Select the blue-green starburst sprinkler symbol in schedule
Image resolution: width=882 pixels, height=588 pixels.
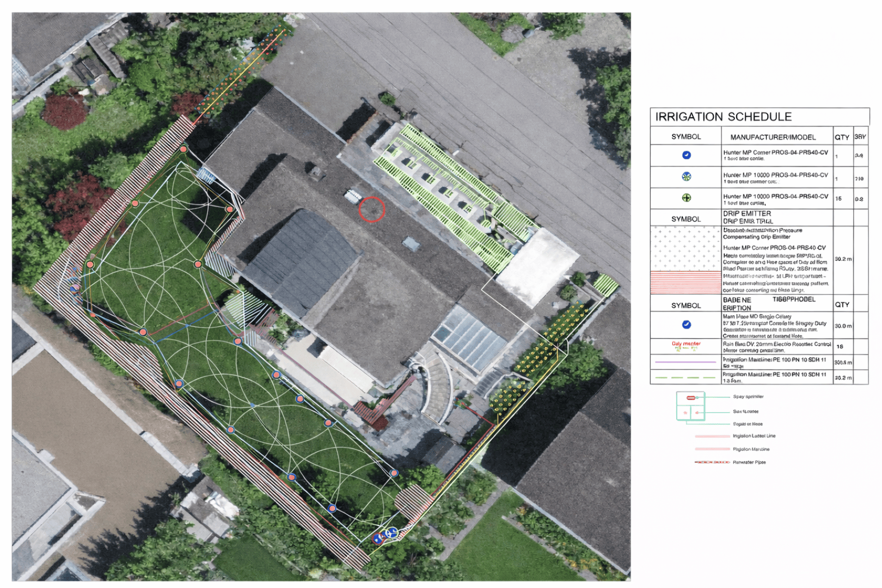(x=686, y=176)
